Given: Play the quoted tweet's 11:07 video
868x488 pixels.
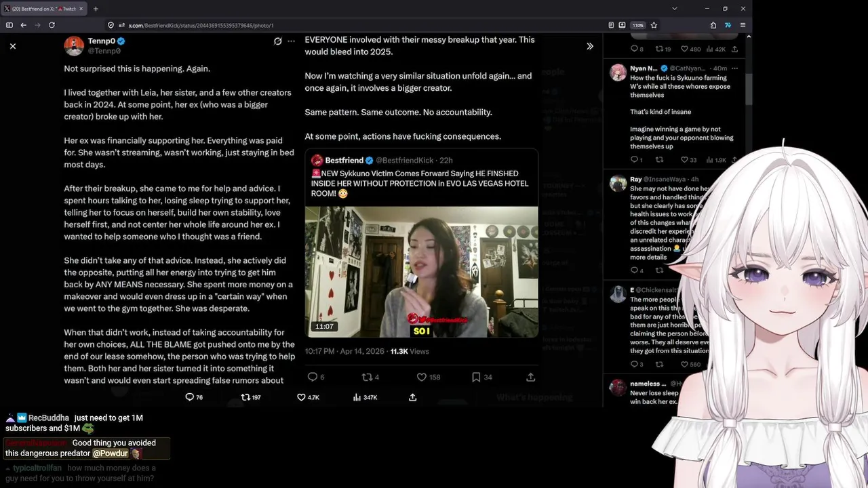Looking at the screenshot, I should point(421,272).
